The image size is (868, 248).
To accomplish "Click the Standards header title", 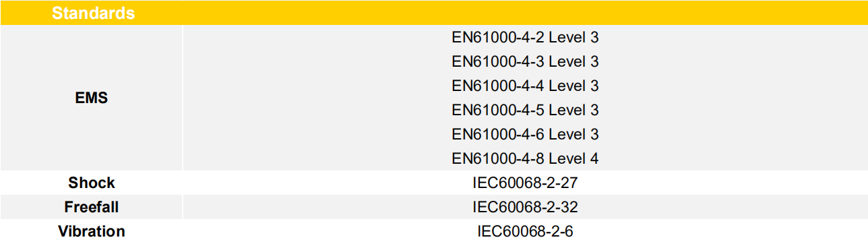I will coord(93,13).
